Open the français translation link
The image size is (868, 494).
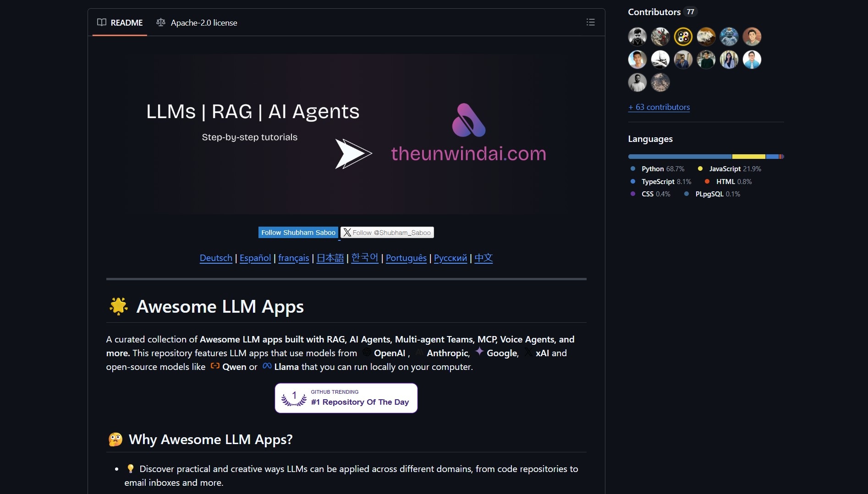click(294, 258)
